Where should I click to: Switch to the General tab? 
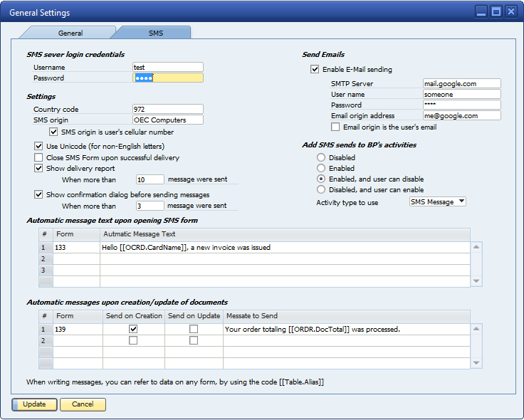point(70,33)
